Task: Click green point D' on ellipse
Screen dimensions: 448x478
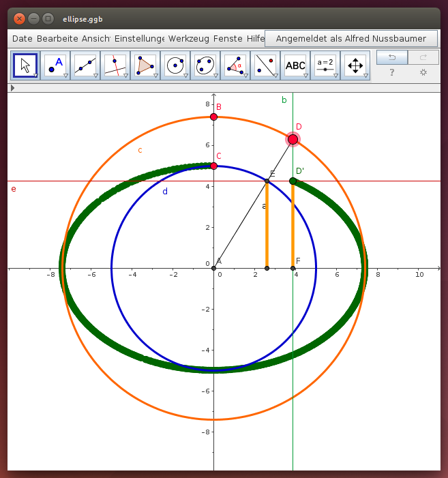Action: [293, 181]
